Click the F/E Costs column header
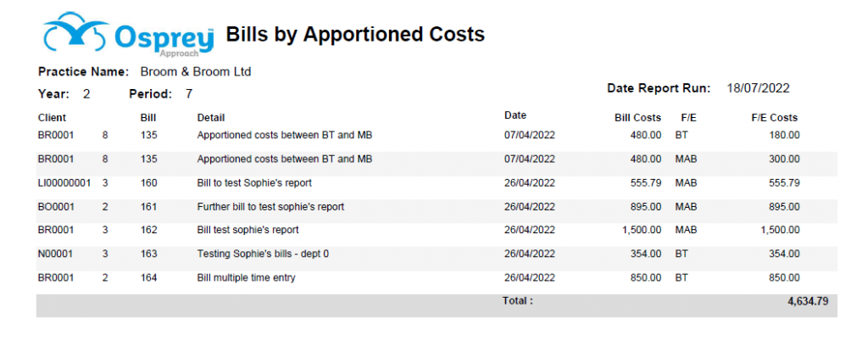Image resolution: width=868 pixels, height=352 pixels. [775, 118]
